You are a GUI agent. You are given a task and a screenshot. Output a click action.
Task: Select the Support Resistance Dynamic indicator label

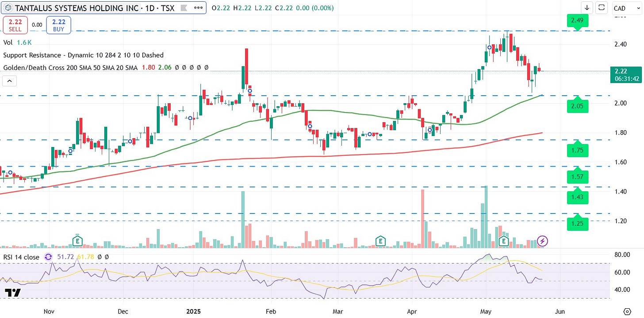[x=83, y=55]
